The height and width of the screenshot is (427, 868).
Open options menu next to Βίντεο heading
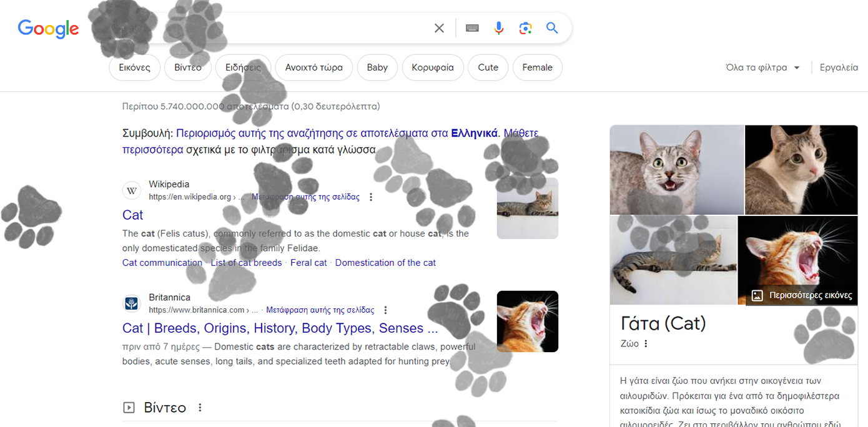coord(200,408)
